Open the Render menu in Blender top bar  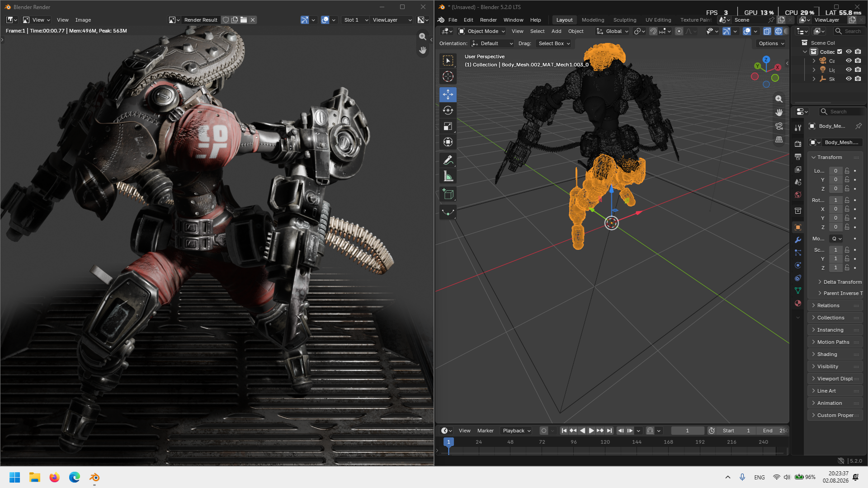click(x=488, y=20)
